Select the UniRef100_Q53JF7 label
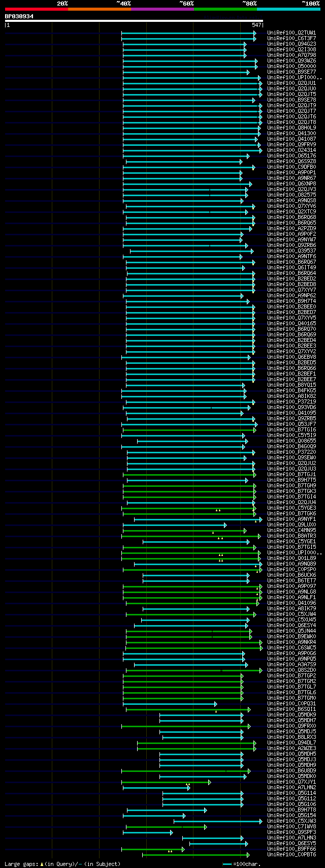Screen dimensions: 325x868 291,424
